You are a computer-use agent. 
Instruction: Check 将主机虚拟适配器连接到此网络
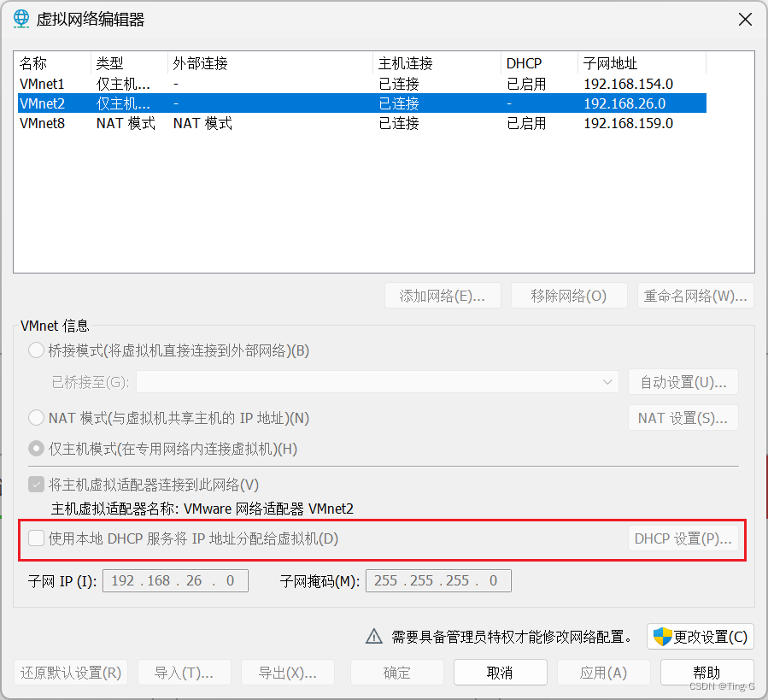35,483
